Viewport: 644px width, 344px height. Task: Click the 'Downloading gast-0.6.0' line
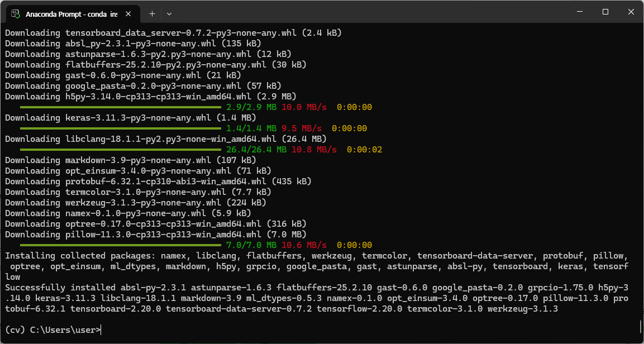(123, 75)
